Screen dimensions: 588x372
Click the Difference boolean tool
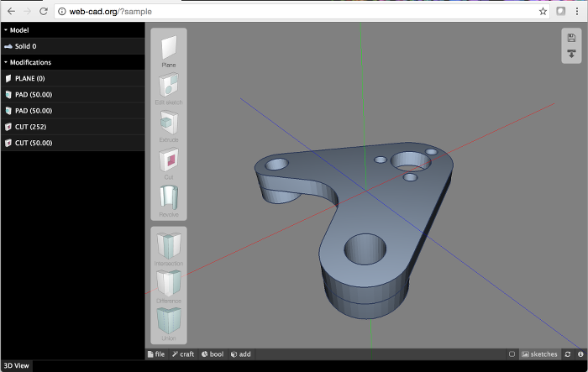tap(169, 285)
